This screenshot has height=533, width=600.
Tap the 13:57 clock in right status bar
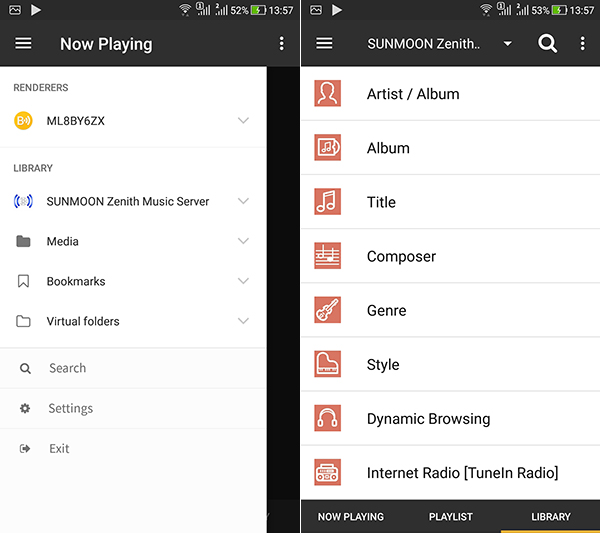582,10
